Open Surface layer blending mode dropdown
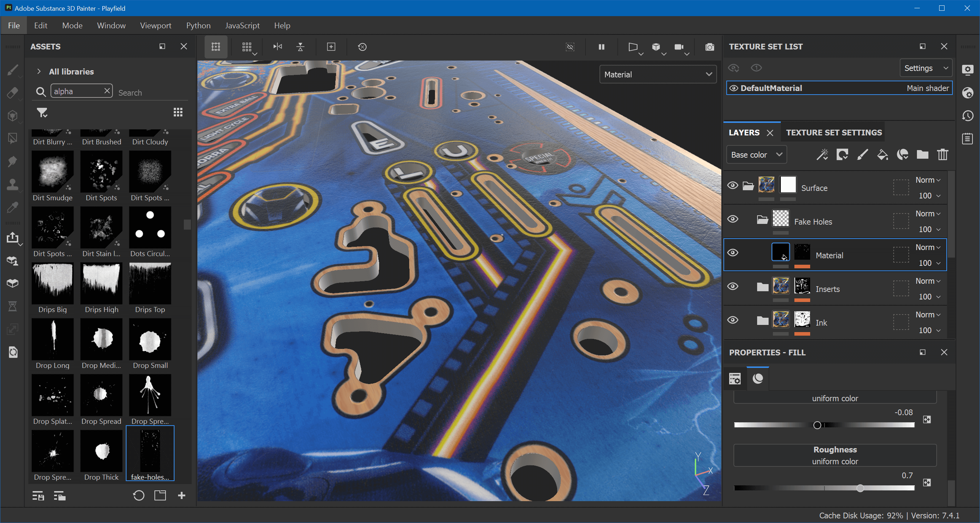 [927, 180]
